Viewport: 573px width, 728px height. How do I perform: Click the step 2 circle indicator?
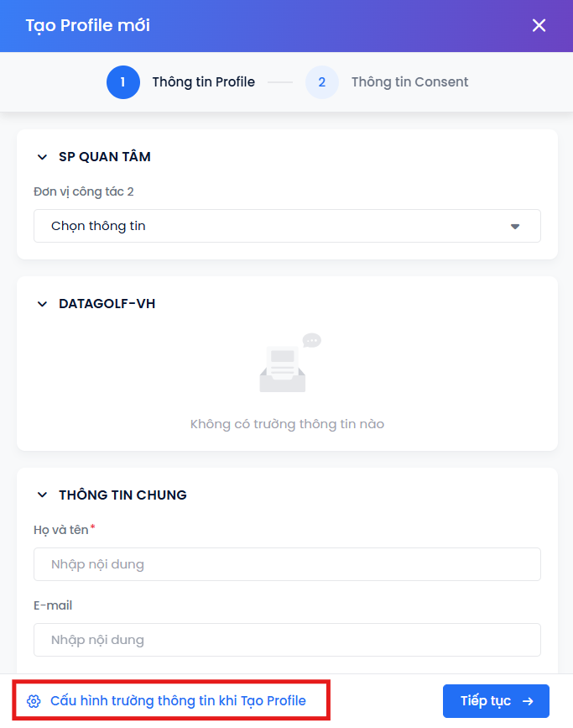[x=322, y=82]
